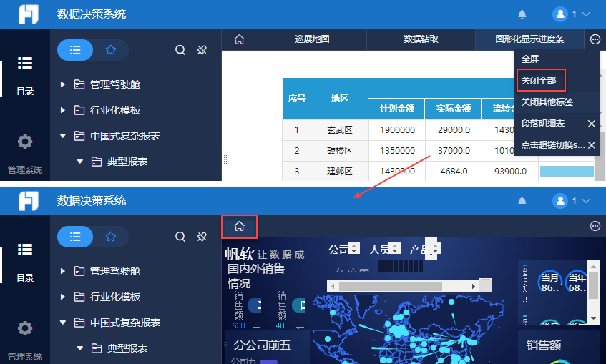Click horizontal scrollbar thumb in dashboard
This screenshot has height=364, width=606.
coord(391,286)
